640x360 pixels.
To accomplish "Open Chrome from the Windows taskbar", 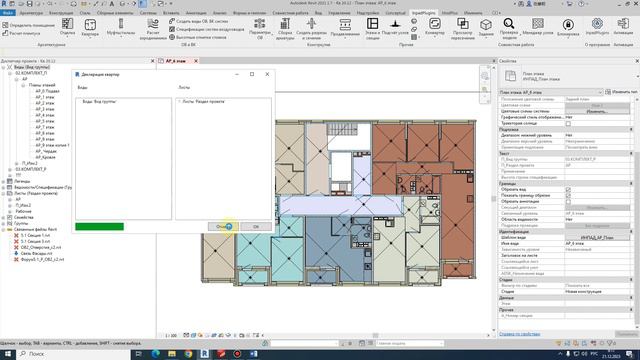I will click(x=188, y=353).
